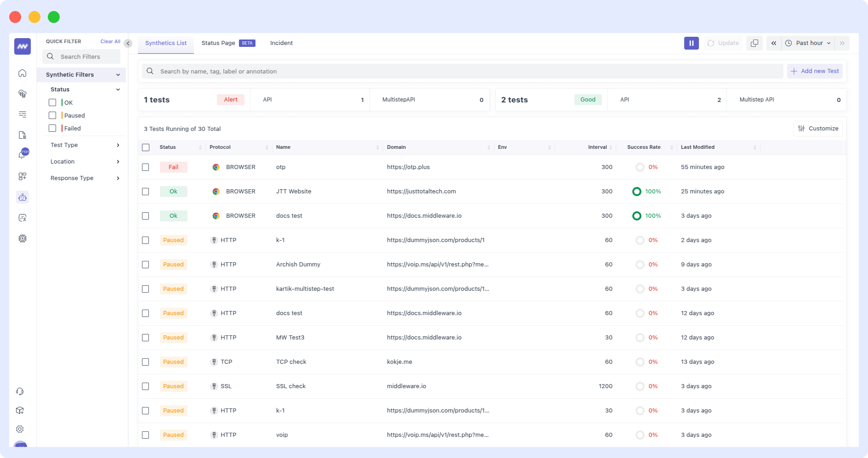Open the Incident tab
This screenshot has height=458, width=868.
(x=281, y=43)
